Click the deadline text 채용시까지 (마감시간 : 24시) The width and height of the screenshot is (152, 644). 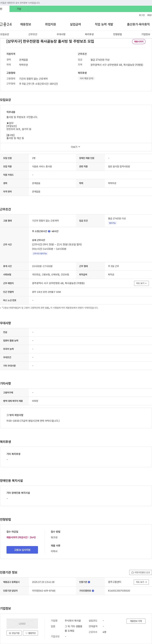(x=21, y=537)
